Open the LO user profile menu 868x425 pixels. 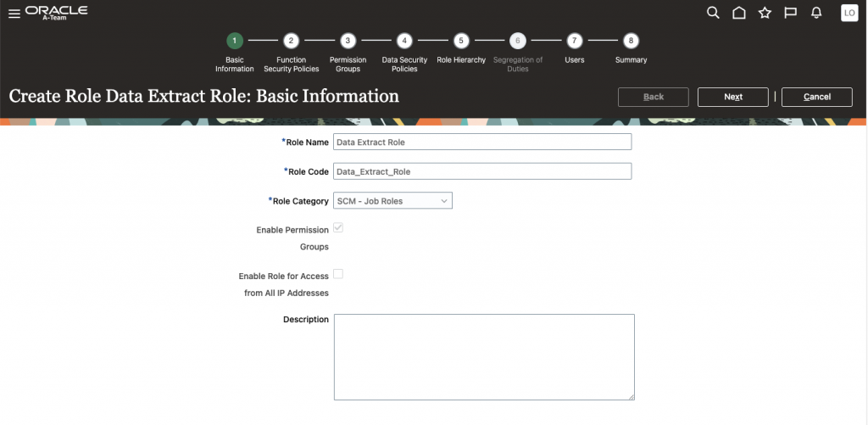pyautogui.click(x=849, y=13)
